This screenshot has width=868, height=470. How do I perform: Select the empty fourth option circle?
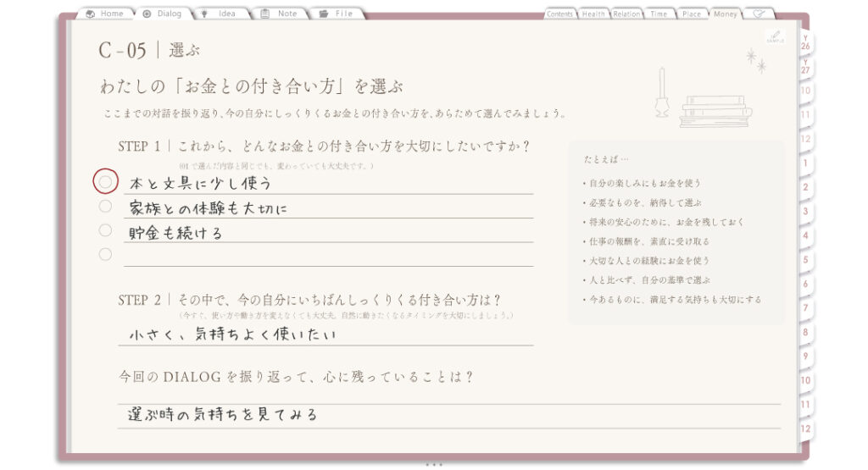tap(105, 254)
